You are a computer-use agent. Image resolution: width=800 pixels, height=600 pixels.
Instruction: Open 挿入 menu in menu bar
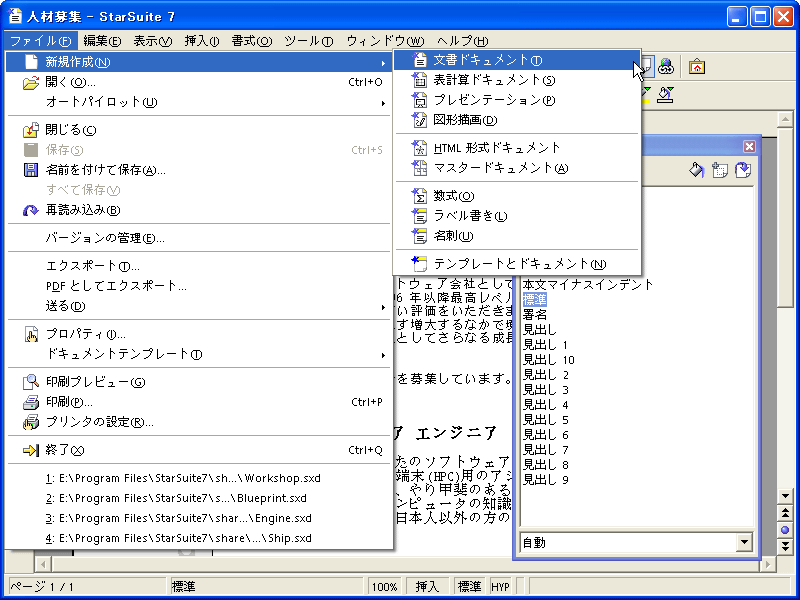202,41
